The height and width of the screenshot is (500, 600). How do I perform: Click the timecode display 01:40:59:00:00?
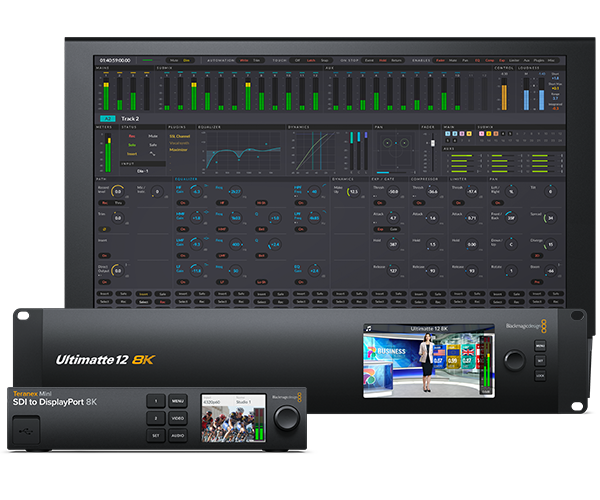click(115, 60)
